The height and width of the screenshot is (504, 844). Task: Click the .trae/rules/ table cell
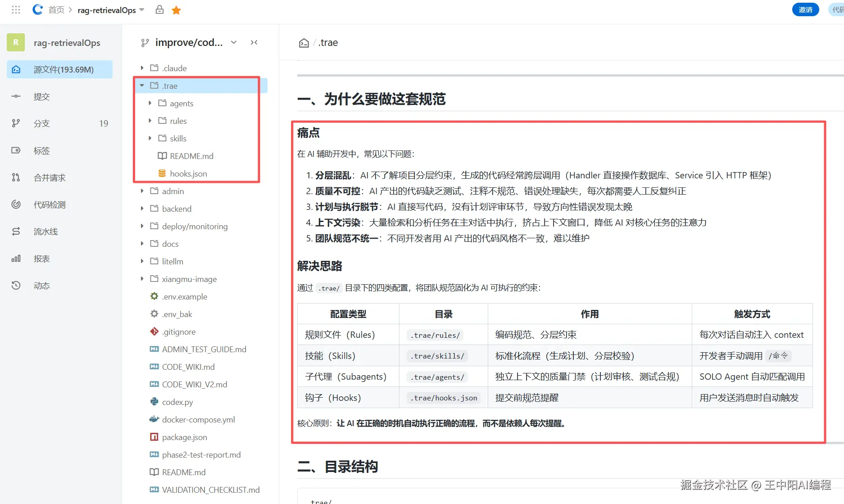click(x=443, y=335)
